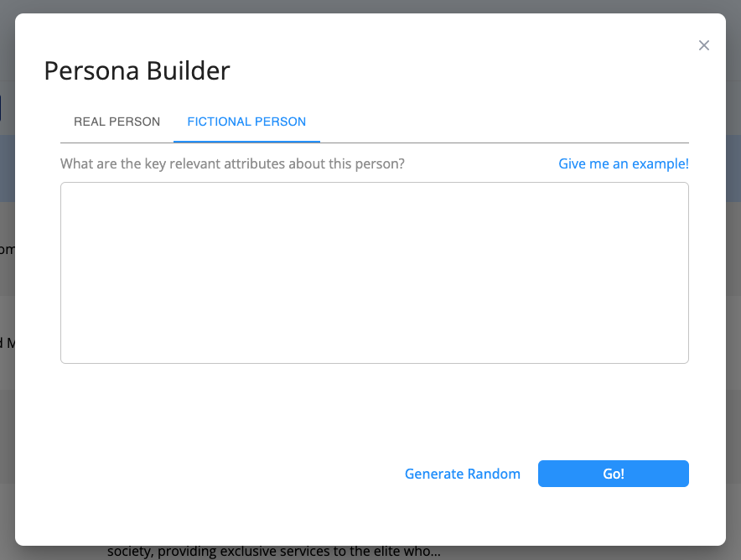Switch to the Real Person tab
Viewport: 741px width, 560px height.
117,122
